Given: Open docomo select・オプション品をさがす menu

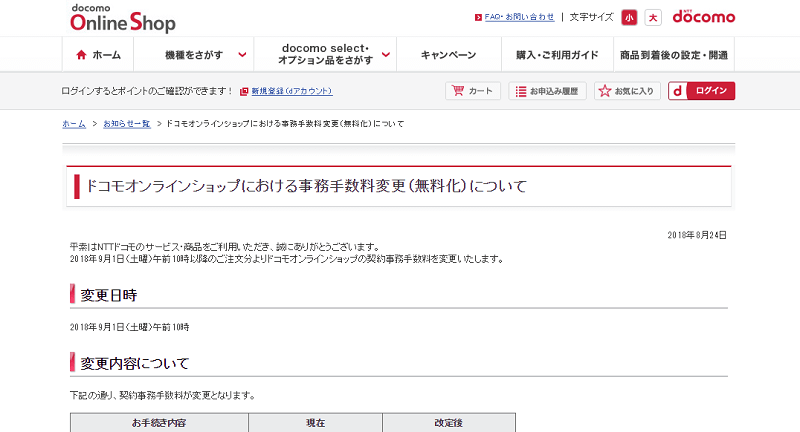Looking at the screenshot, I should click(326, 54).
